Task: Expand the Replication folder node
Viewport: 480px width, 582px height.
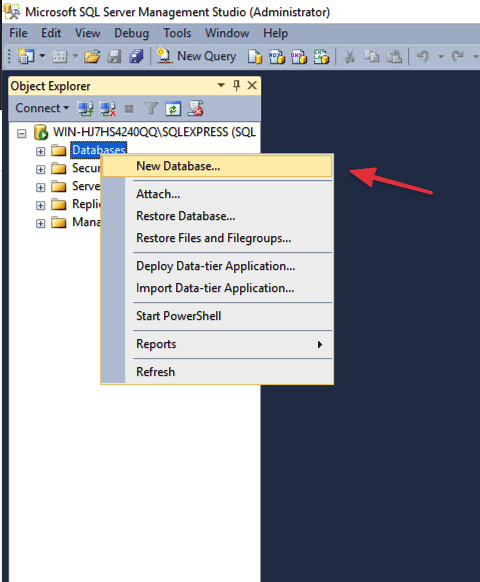Action: pyautogui.click(x=40, y=205)
